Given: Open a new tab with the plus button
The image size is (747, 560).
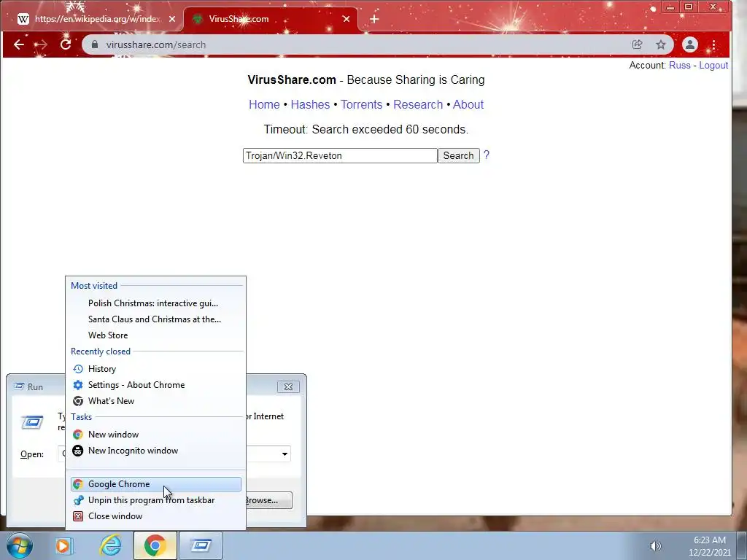Looking at the screenshot, I should pyautogui.click(x=374, y=19).
